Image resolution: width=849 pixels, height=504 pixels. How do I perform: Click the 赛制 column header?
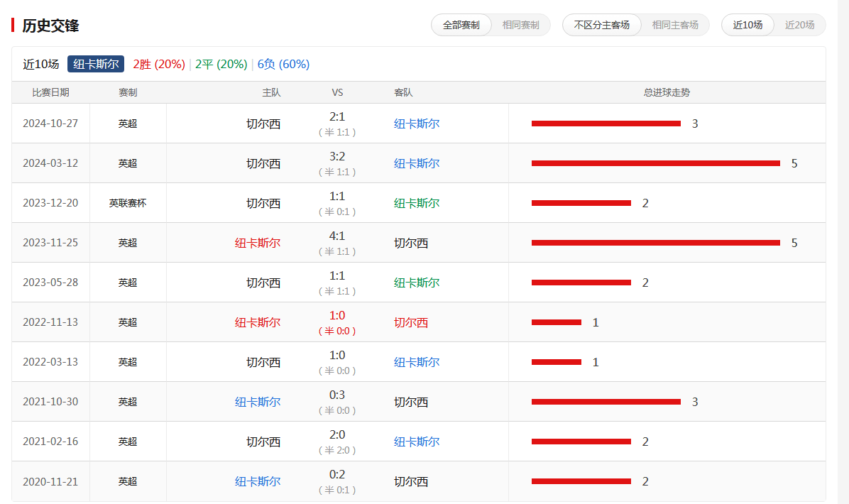[x=128, y=92]
